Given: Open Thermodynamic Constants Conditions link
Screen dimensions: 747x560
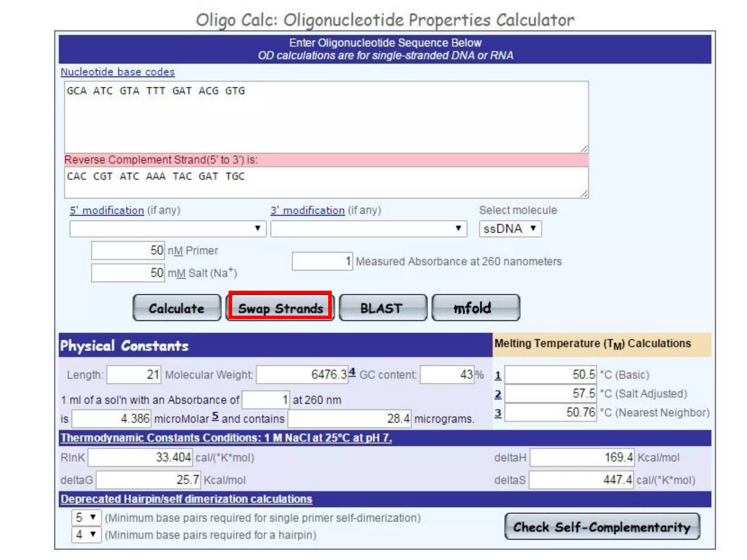Looking at the screenshot, I should pos(226,437).
